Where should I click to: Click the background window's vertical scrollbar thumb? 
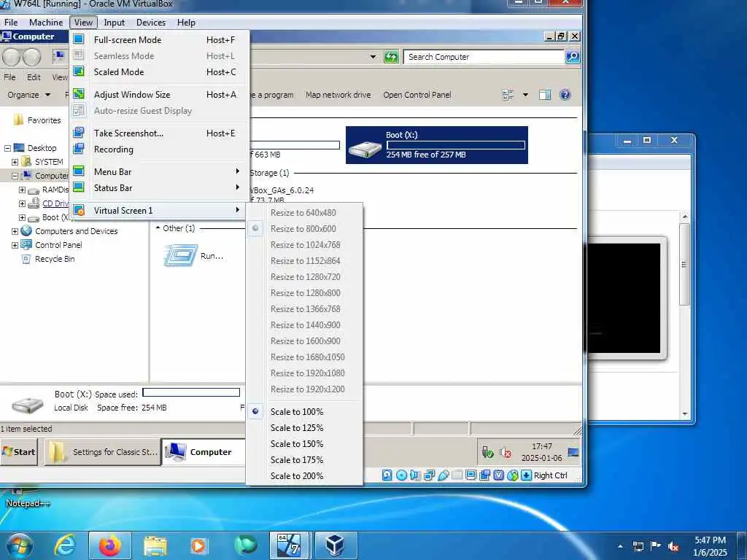[684, 264]
